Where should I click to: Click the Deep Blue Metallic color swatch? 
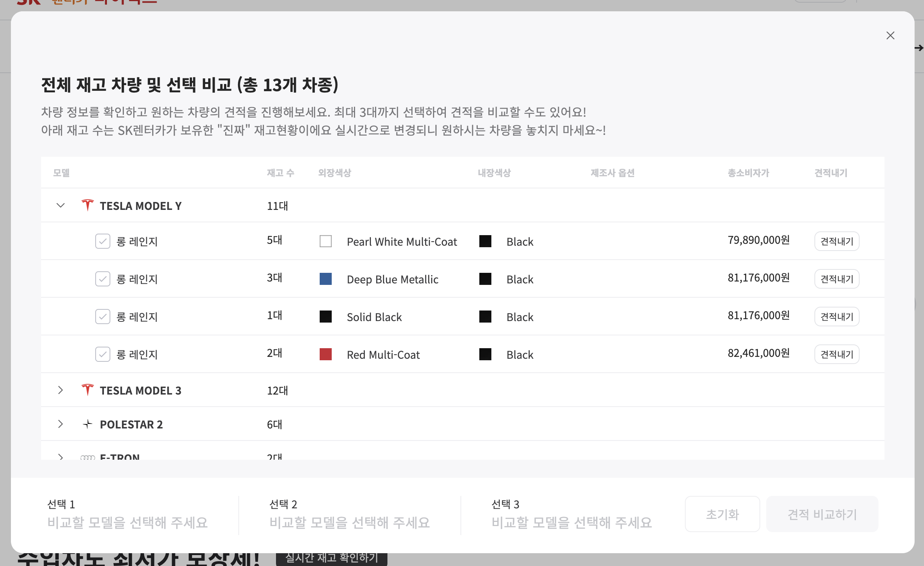pyautogui.click(x=325, y=279)
